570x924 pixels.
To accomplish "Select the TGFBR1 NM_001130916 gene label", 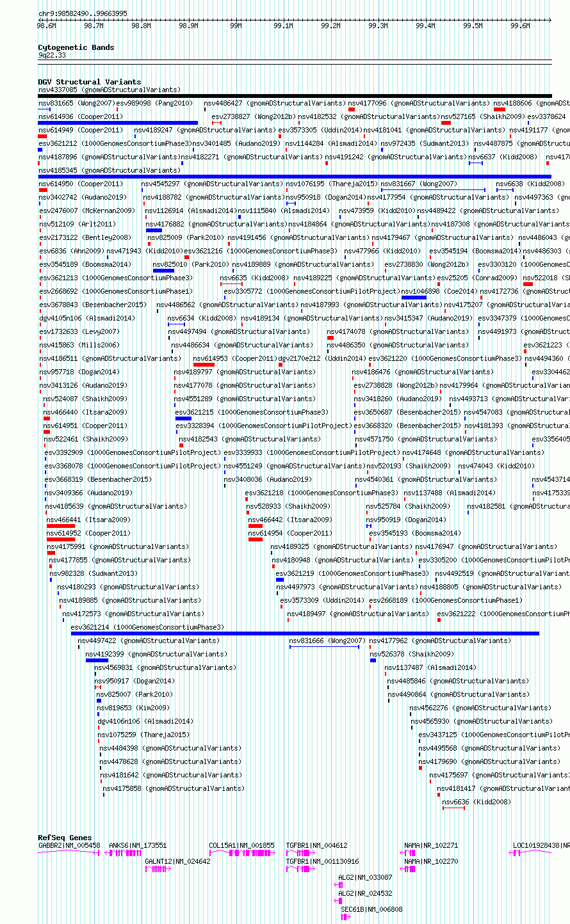I will (x=322, y=861).
